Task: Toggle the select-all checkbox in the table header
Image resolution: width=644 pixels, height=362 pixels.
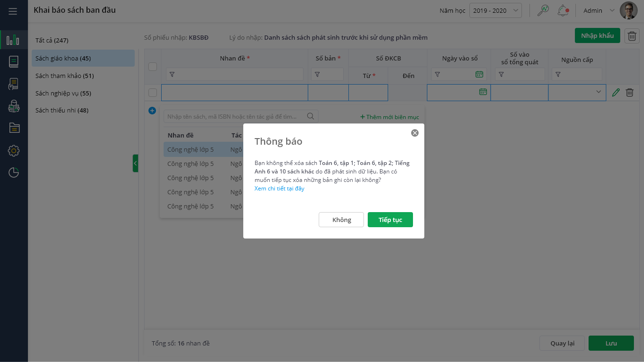Action: coord(153,66)
